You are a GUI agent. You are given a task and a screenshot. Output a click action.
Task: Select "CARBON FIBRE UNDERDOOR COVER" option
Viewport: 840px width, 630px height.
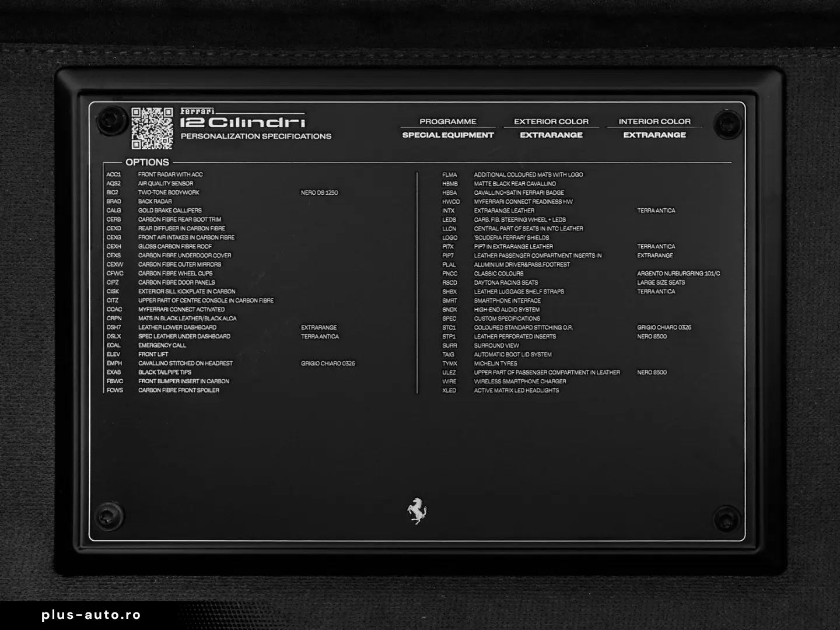pyautogui.click(x=185, y=256)
